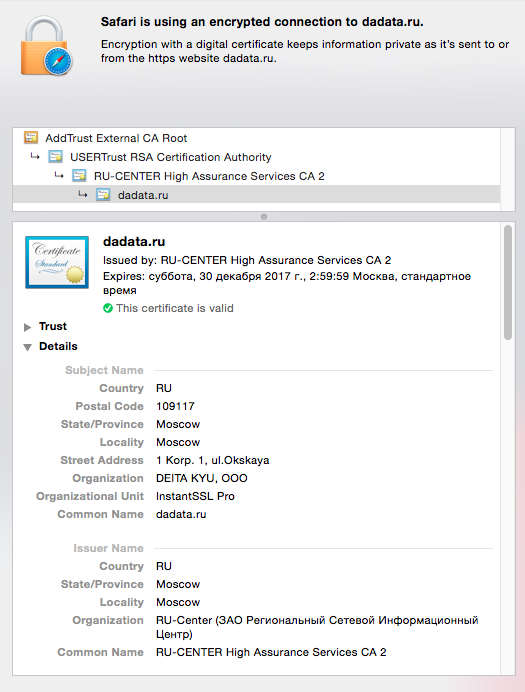Image resolution: width=525 pixels, height=692 pixels.
Task: Click the 'Issued by' line
Action: click(247, 260)
